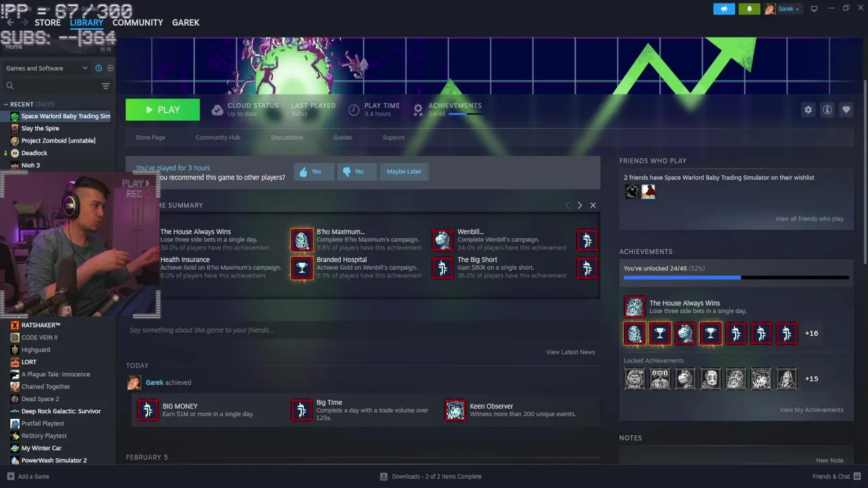Open advanced filter icon next to search
This screenshot has width=868, height=488.
tap(105, 86)
